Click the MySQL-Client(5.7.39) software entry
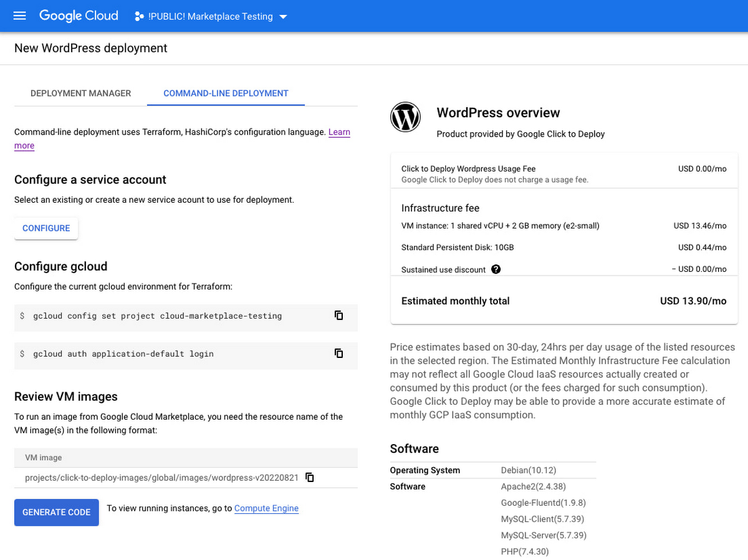This screenshot has width=748, height=560. coord(543,519)
